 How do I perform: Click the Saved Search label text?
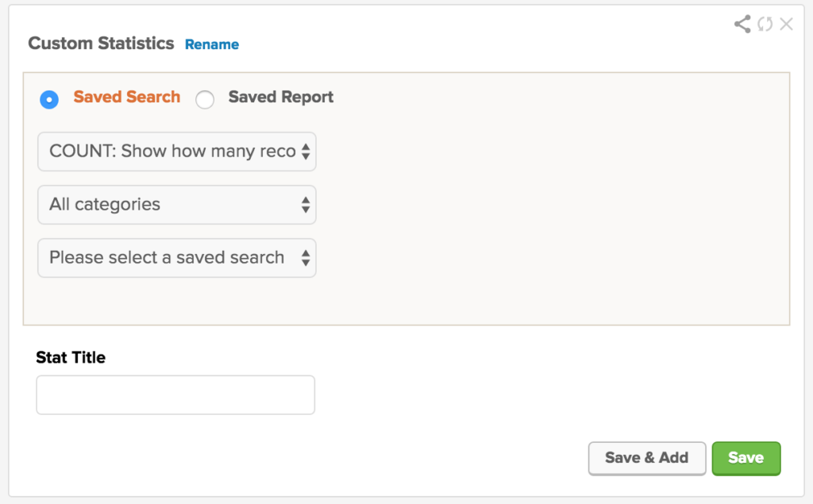[126, 97]
